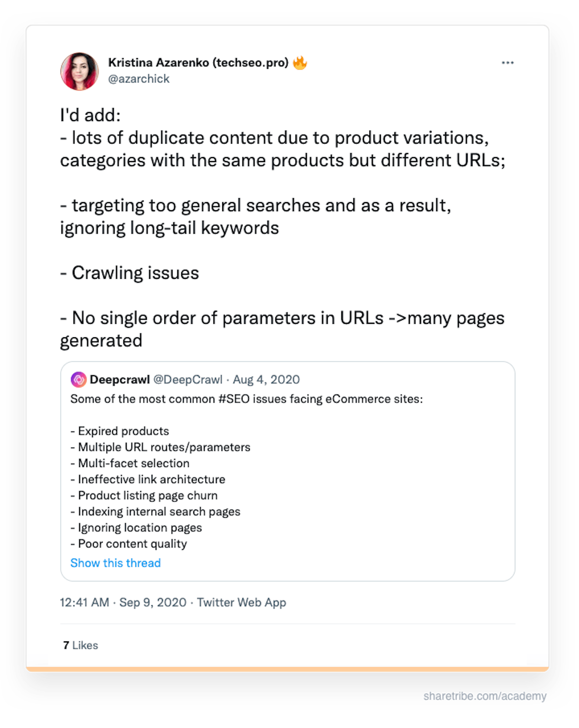Open the tweet options via the three-dot icon
This screenshot has width=579, height=728.
coord(508,62)
